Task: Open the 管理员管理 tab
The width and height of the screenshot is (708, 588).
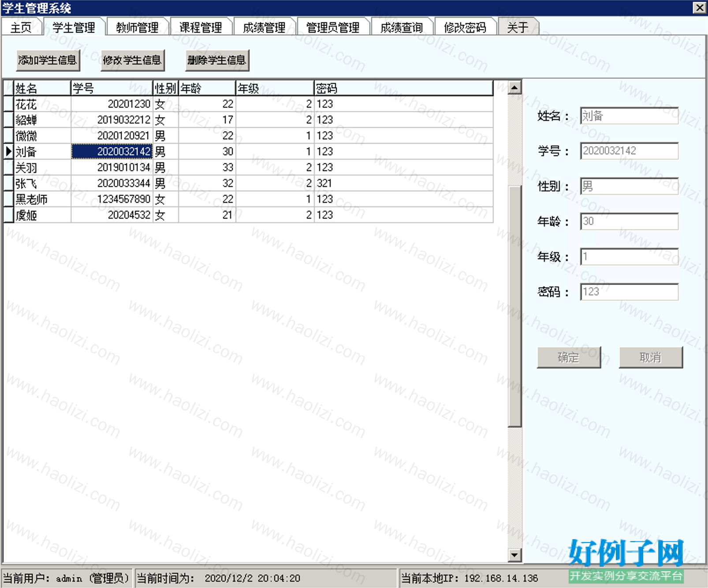Action: (x=333, y=27)
